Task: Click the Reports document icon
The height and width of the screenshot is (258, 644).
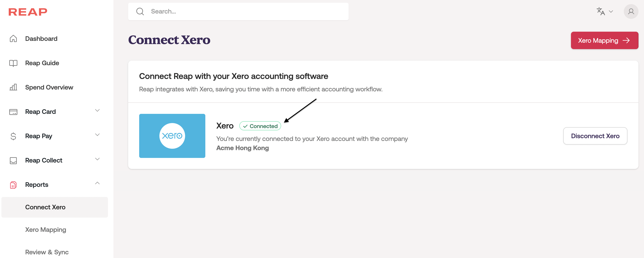Action: 13,185
